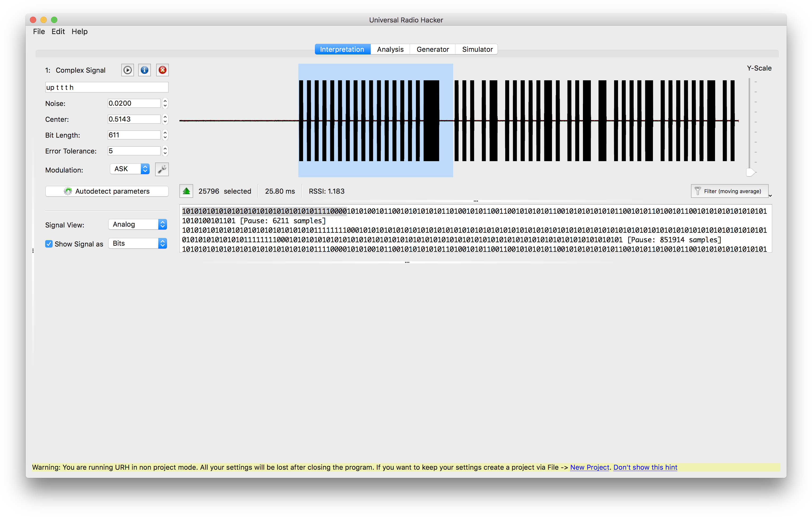Open modulation settings wrench icon

tap(162, 169)
